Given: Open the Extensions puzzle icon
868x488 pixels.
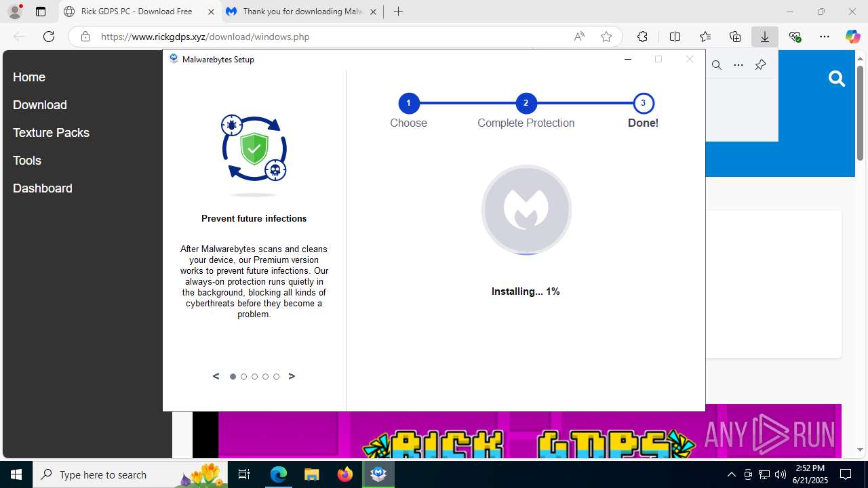Looking at the screenshot, I should (x=642, y=37).
